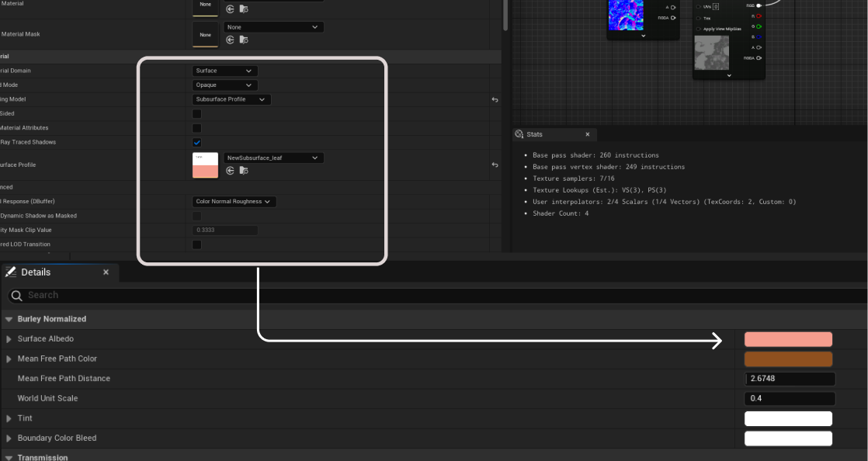Viewport: 868px width, 461px height.
Task: Click use-selected-asset arrow for Subsurface Profile
Action: [230, 171]
